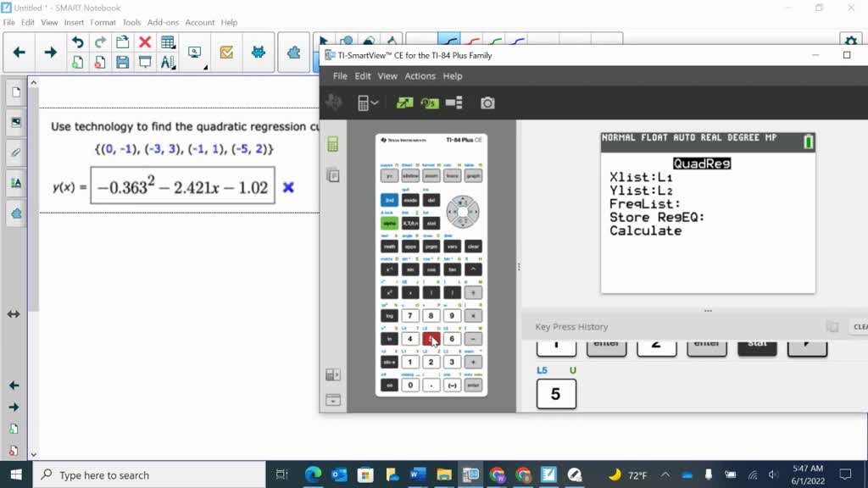Open a file with the Open icon
The height and width of the screenshot is (488, 868).
pyautogui.click(x=122, y=42)
